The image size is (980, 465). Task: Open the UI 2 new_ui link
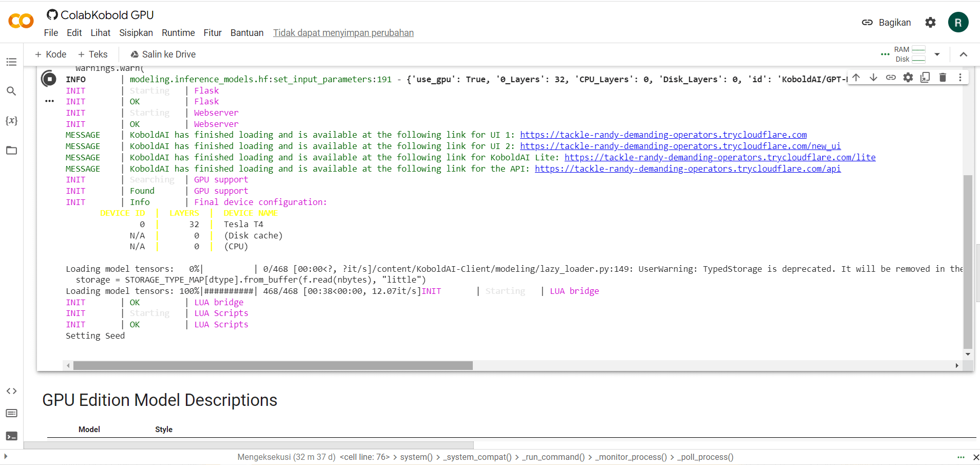click(x=680, y=146)
